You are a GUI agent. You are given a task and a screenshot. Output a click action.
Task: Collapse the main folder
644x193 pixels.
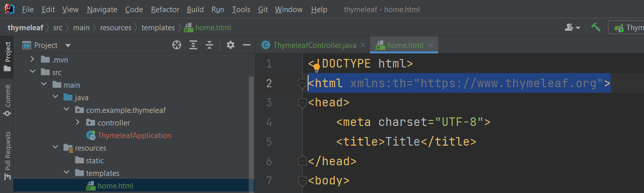(x=44, y=85)
